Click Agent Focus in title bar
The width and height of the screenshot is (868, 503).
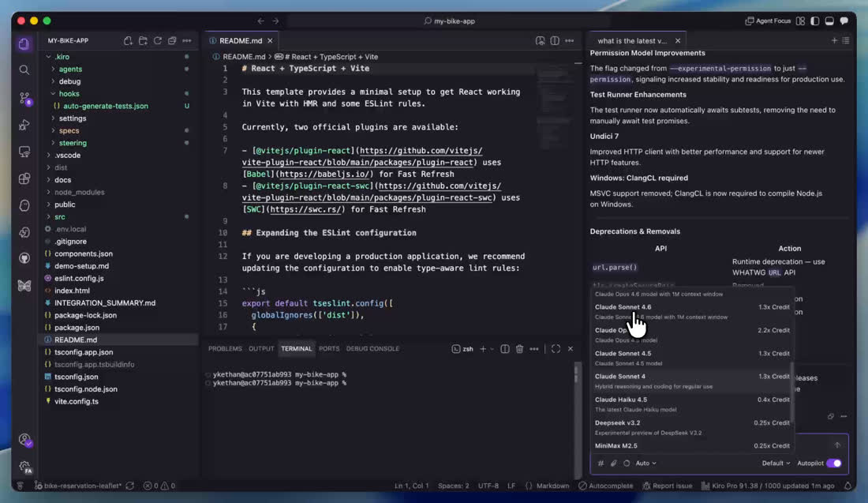point(768,21)
